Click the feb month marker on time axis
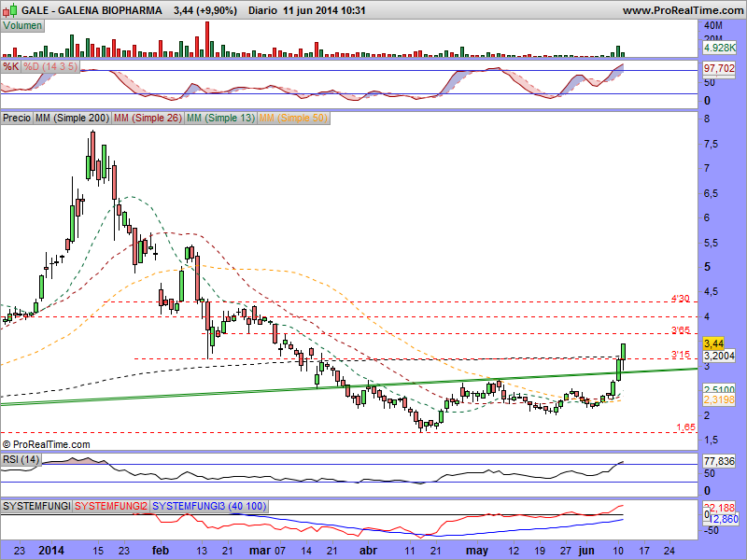This screenshot has height=560, width=747. (161, 551)
